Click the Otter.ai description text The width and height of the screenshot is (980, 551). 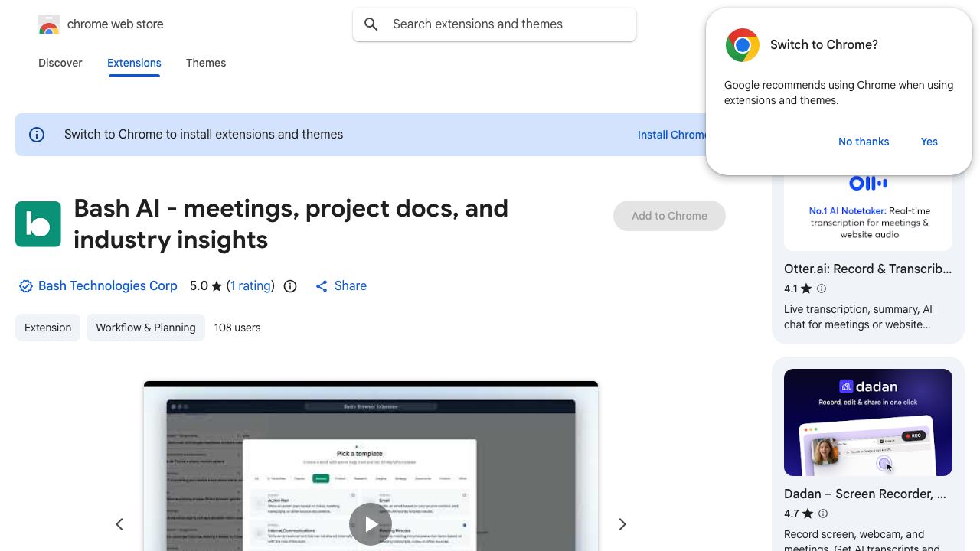tap(858, 317)
